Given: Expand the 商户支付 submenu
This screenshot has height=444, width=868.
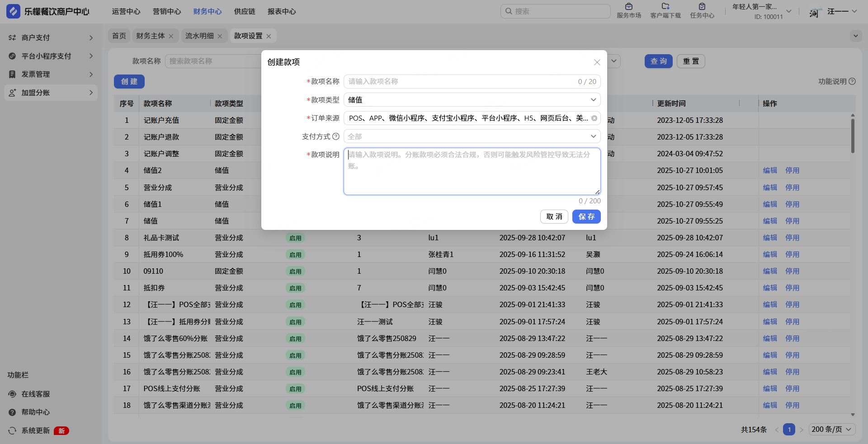Looking at the screenshot, I should click(x=91, y=37).
